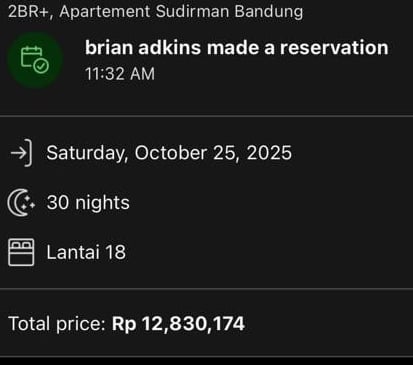Select the Rp 12,830,174 amount
The width and height of the screenshot is (413, 365).
(x=178, y=324)
